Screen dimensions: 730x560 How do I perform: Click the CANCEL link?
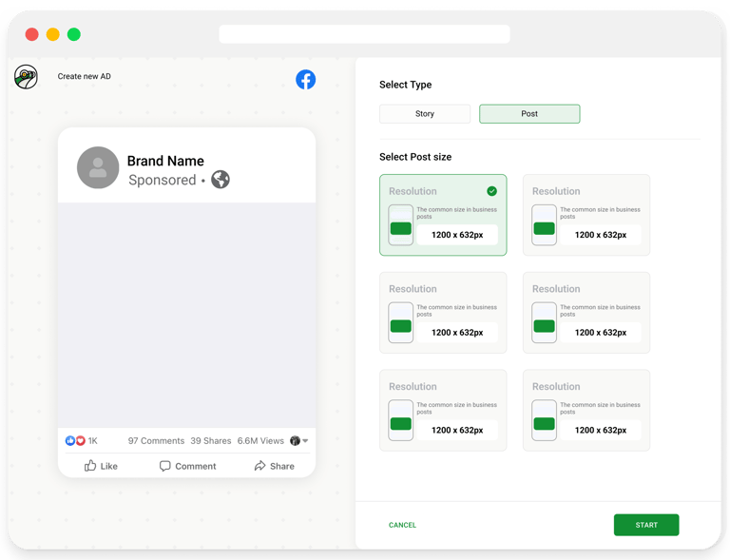pos(402,525)
